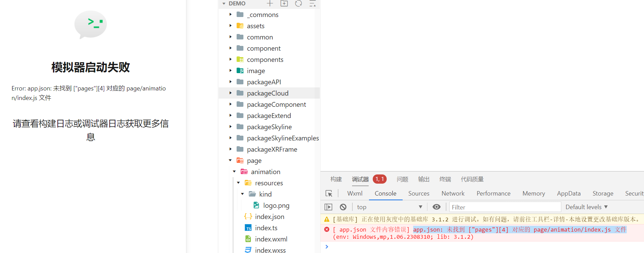Screen dimensions: 644x253
Task: Open the 终端 tab
Action: [445, 179]
